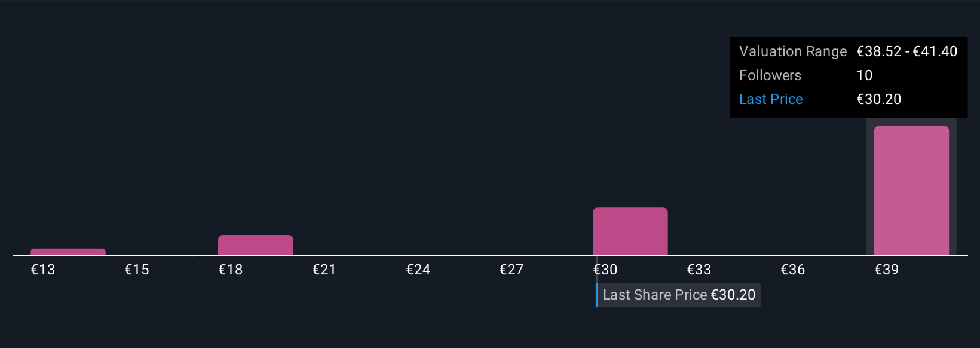Screen dimensions: 980x348
Task: Click the tallest bar at €39
Action: point(911,190)
